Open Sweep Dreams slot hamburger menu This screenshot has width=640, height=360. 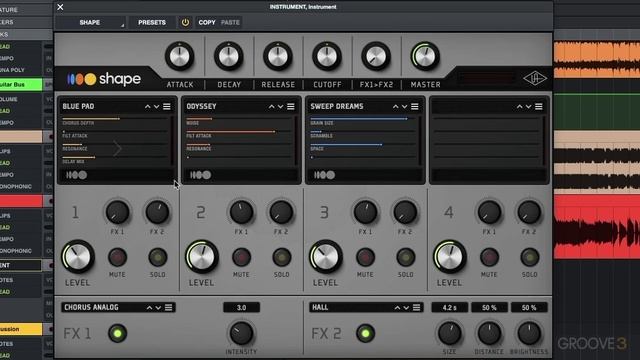[x=415, y=107]
